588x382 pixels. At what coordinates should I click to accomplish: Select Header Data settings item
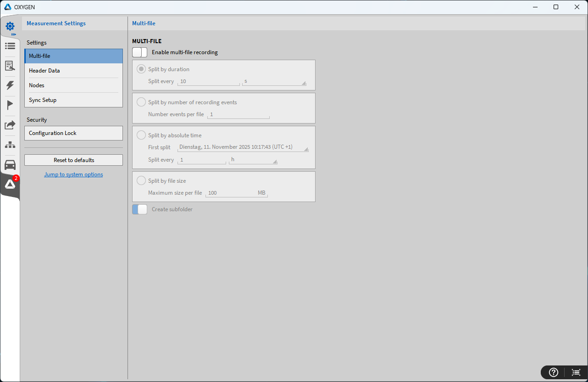(x=73, y=71)
